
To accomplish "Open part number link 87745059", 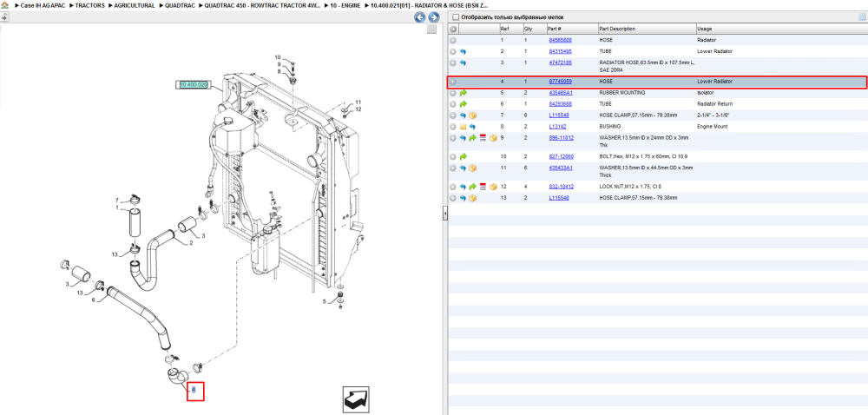I will pyautogui.click(x=560, y=82).
